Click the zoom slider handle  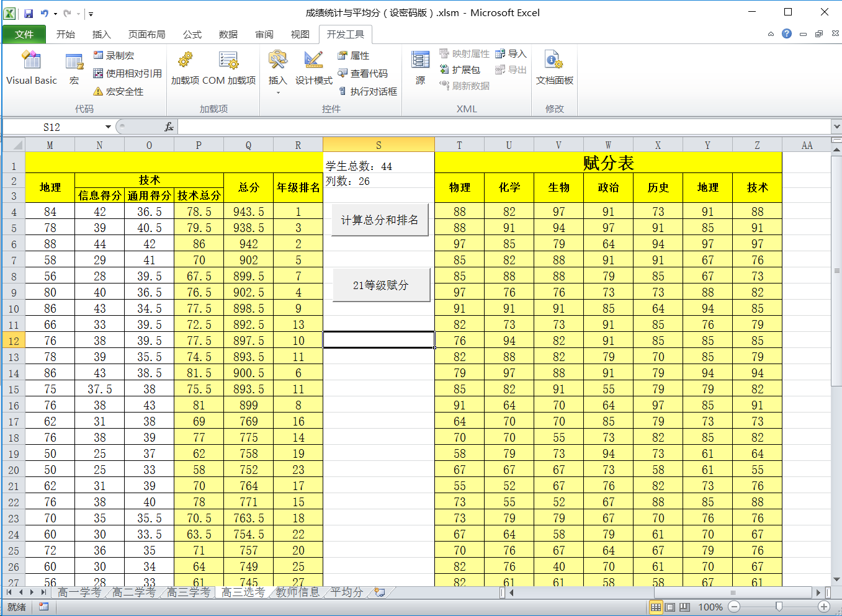tap(779, 607)
